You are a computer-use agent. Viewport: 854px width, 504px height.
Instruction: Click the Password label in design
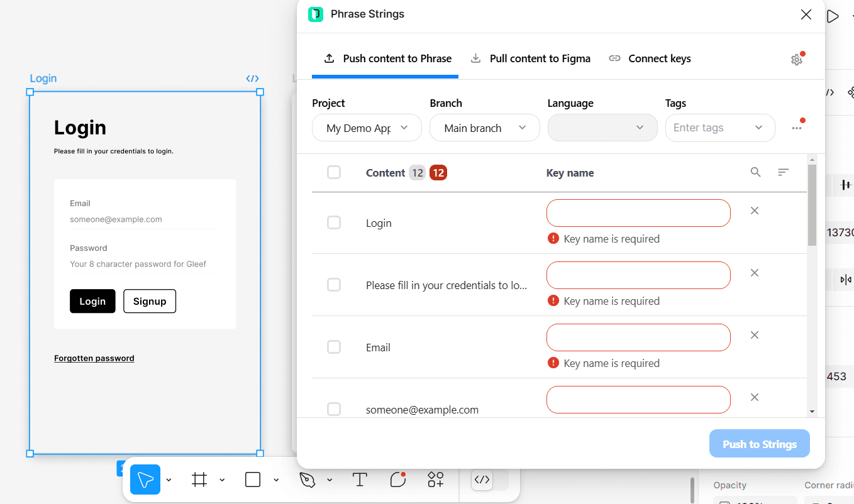[89, 248]
